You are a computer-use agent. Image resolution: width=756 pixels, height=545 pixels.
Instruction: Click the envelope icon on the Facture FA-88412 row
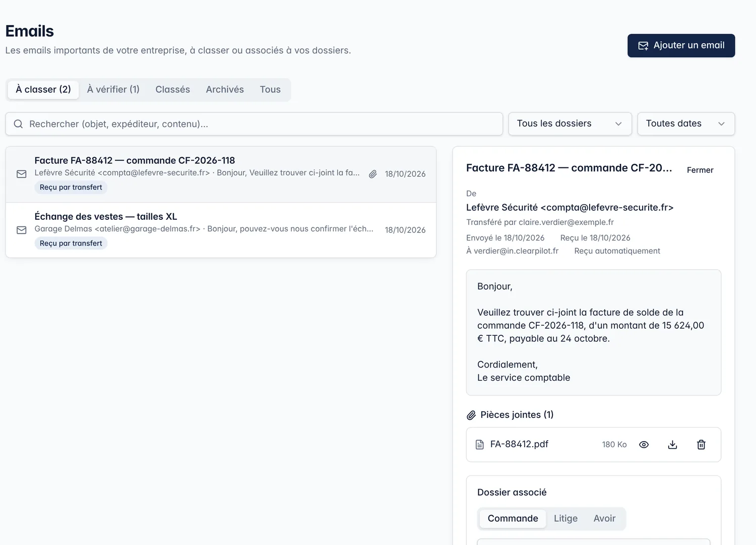[x=22, y=174]
